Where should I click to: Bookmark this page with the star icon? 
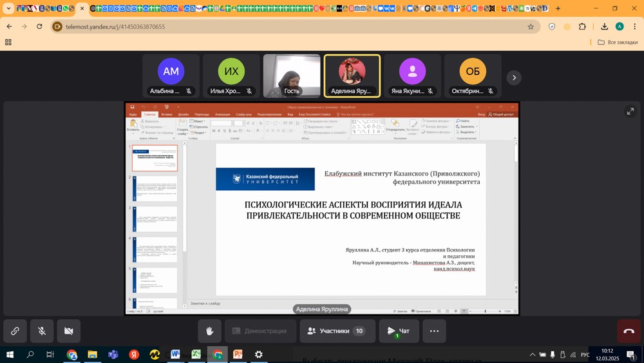click(x=531, y=27)
